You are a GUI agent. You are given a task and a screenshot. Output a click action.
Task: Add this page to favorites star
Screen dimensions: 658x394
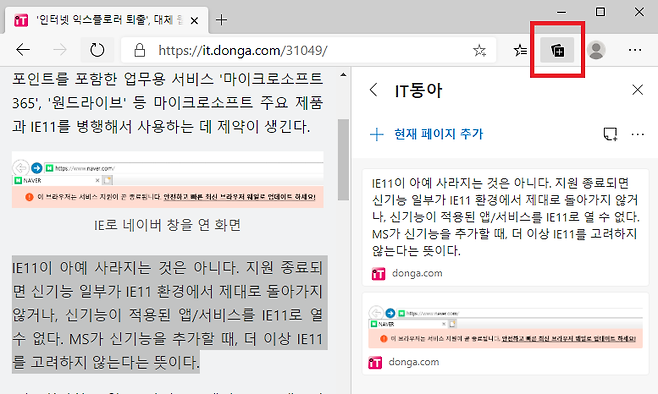pos(479,50)
